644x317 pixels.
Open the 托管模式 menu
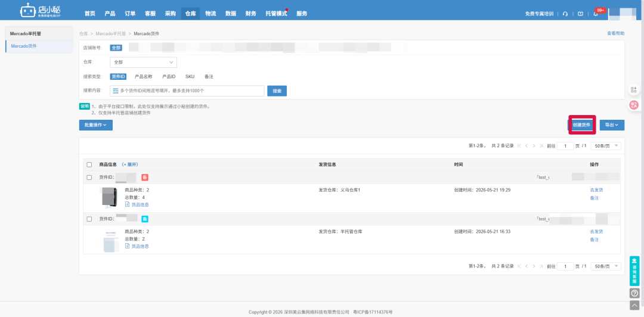click(x=276, y=14)
